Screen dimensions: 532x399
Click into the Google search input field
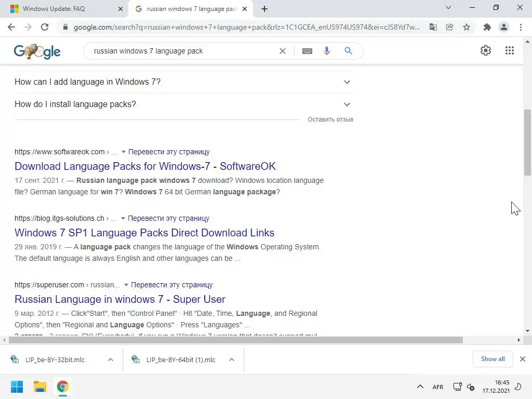coord(183,51)
